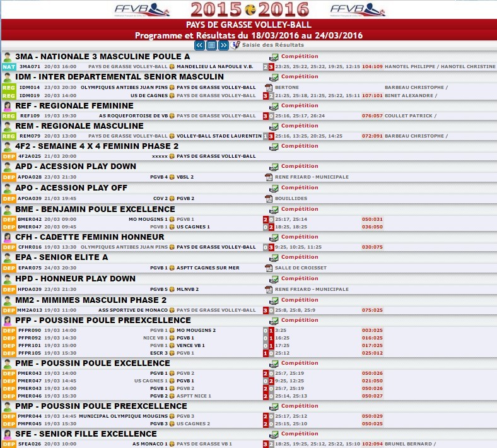
Task: Click DEP badge on match CFHR016
Action: click(9, 247)
